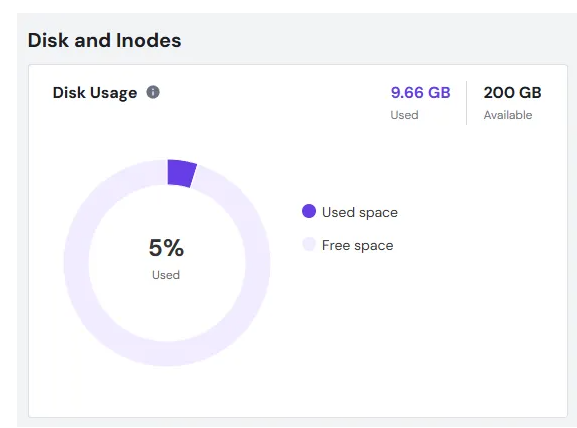This screenshot has width=577, height=428.
Task: Select the Used space legend label
Action: (x=360, y=212)
